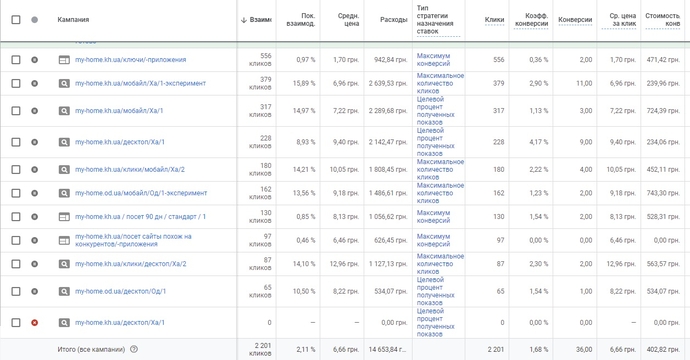Select checkbox for клики/десктоп/Ха/2 campaign
Screen dimensions: 690x360
[16, 264]
